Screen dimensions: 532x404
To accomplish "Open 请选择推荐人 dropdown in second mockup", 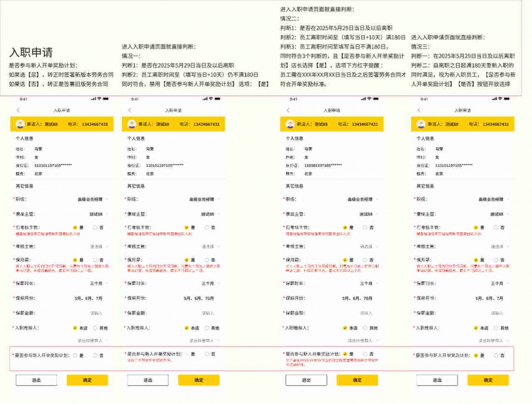I will pos(203,340).
